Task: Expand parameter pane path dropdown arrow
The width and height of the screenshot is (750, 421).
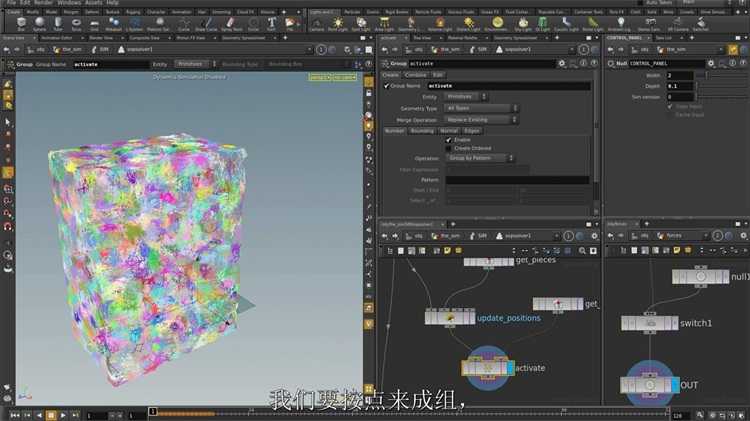Action: 572,49
